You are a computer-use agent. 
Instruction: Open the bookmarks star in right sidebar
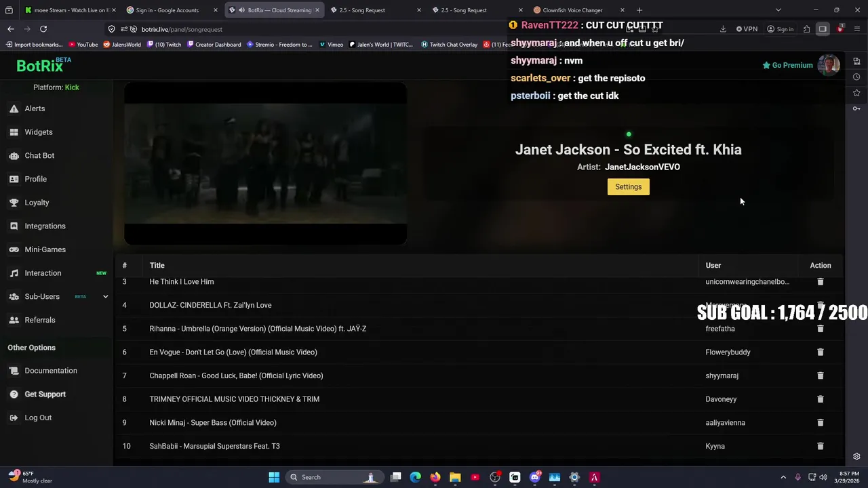point(856,93)
